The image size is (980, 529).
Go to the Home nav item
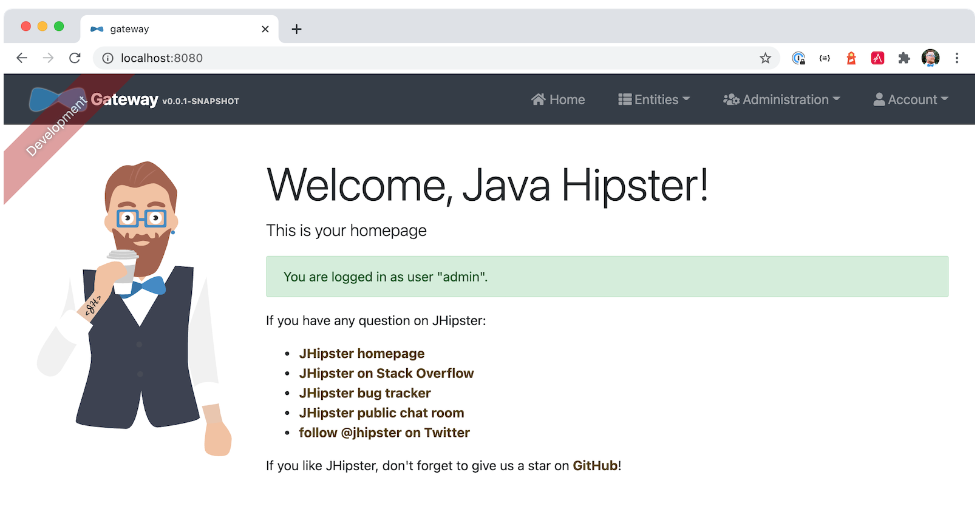pyautogui.click(x=558, y=99)
